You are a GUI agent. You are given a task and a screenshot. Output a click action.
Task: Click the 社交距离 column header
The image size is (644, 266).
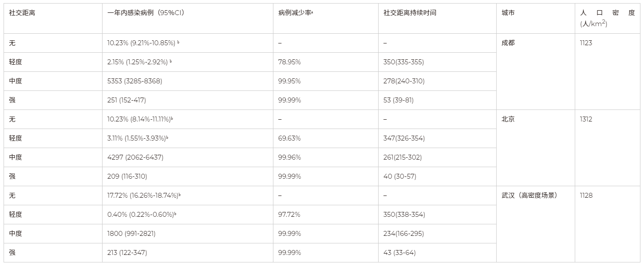click(22, 13)
